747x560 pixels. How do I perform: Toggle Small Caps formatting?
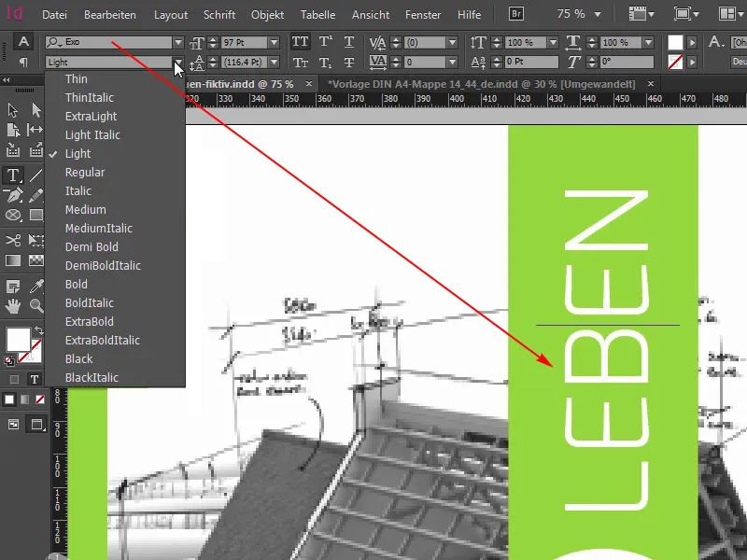pos(300,63)
